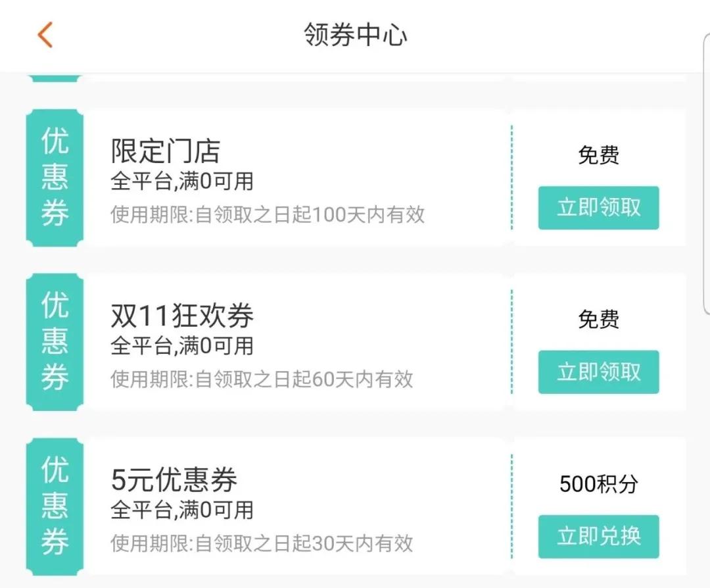Claim the 双11狂欢券 coupon with 立即领取
Viewport: 710px width, 588px height.
598,372
